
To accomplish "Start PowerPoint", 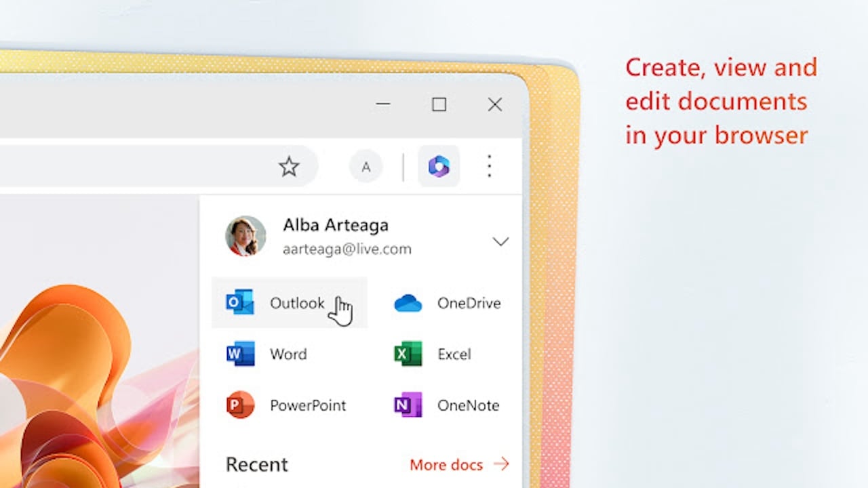I will (308, 405).
